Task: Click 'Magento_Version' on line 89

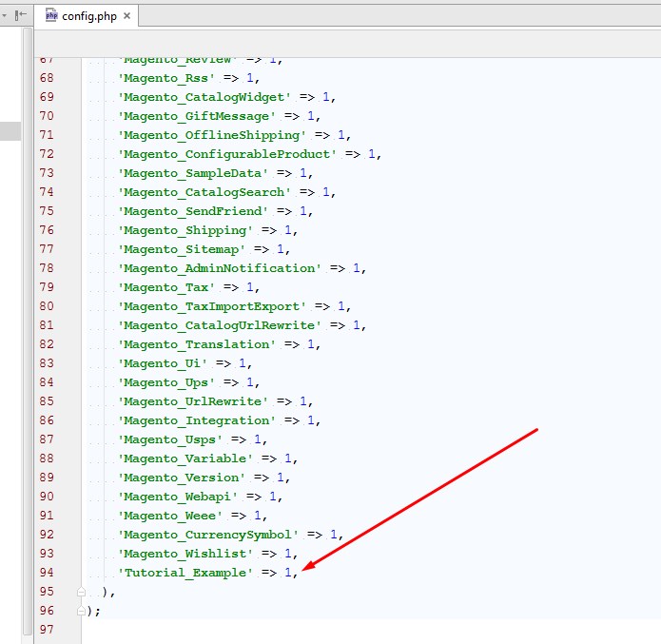Action: tap(182, 477)
